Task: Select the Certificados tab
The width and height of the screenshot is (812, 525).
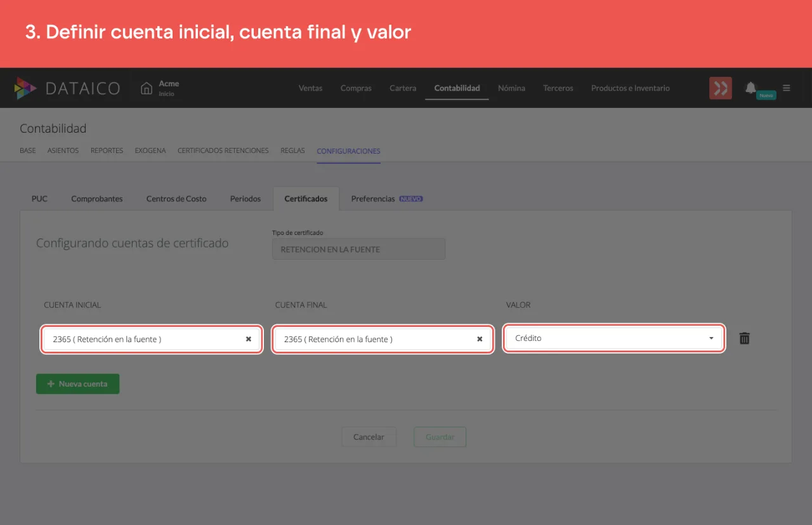Action: pyautogui.click(x=306, y=199)
